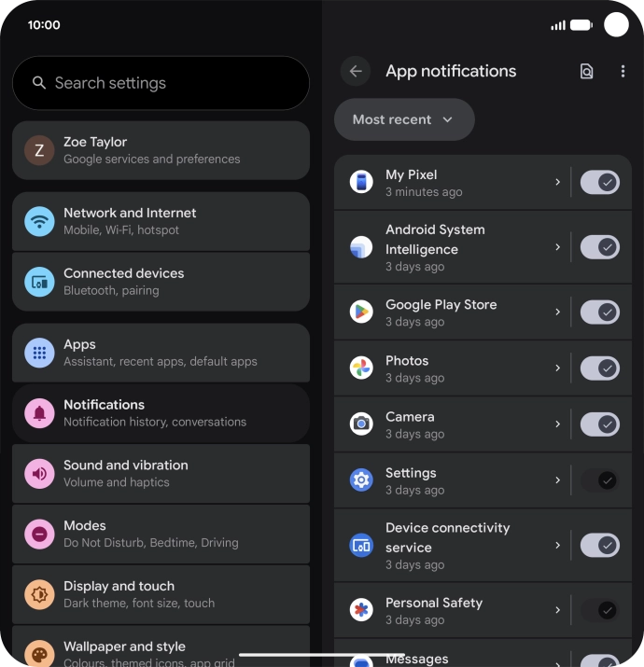This screenshot has height=667, width=644.
Task: Turn off Photos notifications switch
Action: tap(600, 368)
